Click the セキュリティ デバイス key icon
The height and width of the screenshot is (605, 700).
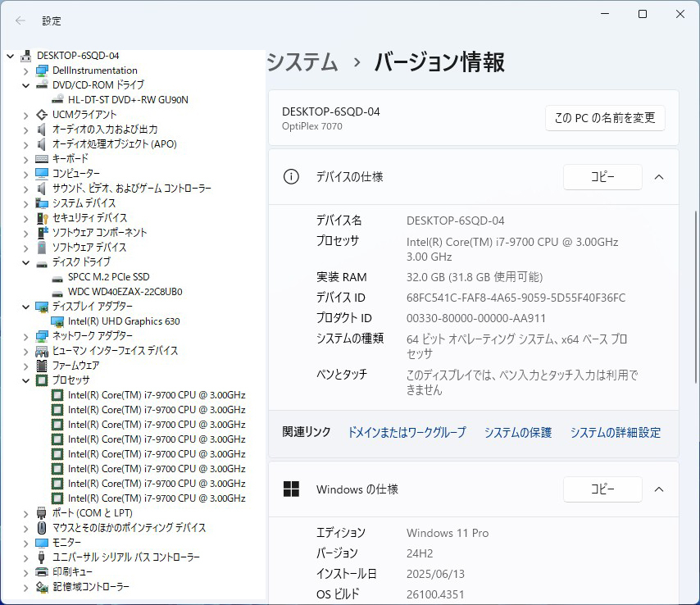click(42, 218)
